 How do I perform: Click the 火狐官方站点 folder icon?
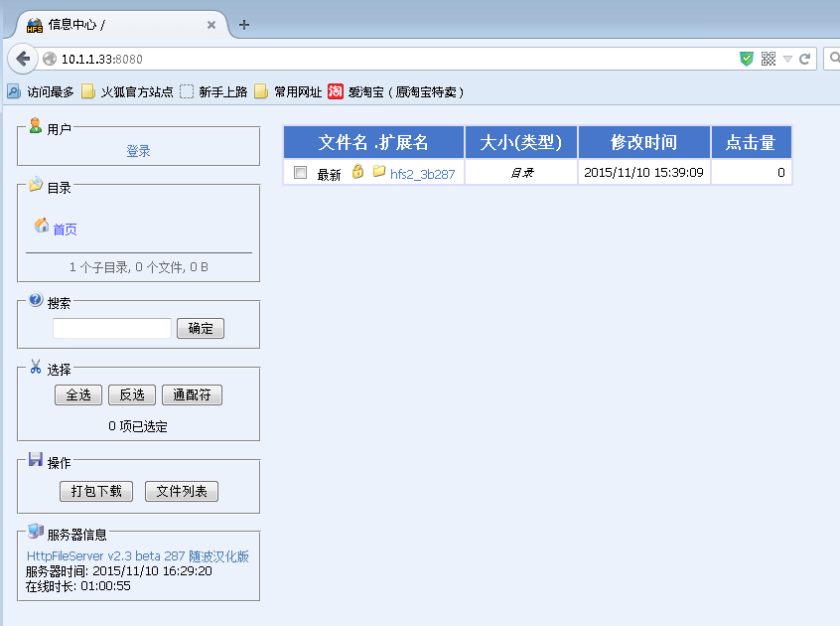pos(88,91)
